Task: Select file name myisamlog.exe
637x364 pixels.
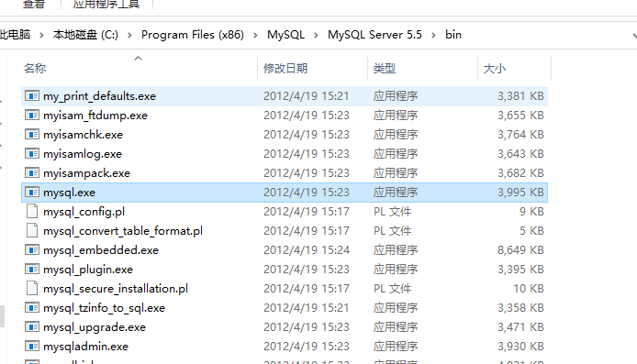Action: tap(83, 154)
